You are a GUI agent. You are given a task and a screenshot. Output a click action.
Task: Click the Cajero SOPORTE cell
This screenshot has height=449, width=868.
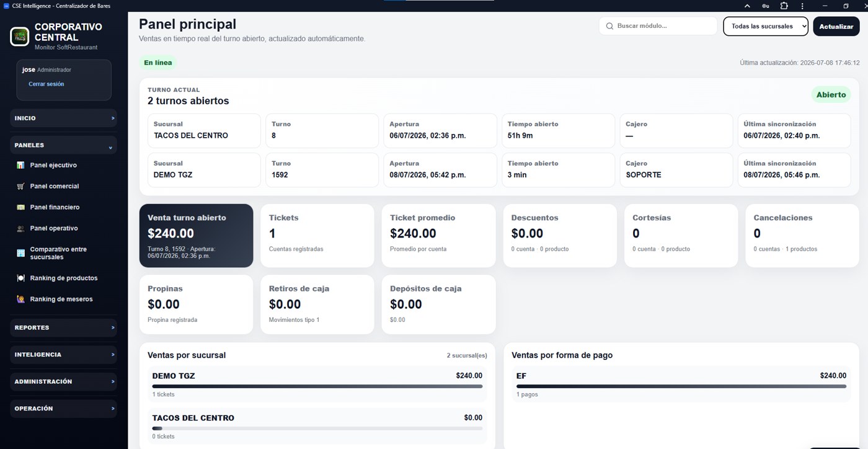(x=676, y=170)
